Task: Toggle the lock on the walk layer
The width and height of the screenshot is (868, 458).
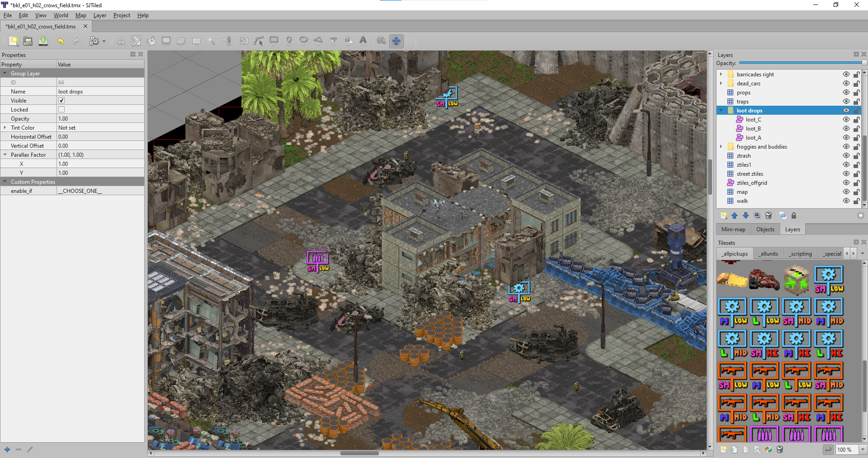Action: [856, 201]
